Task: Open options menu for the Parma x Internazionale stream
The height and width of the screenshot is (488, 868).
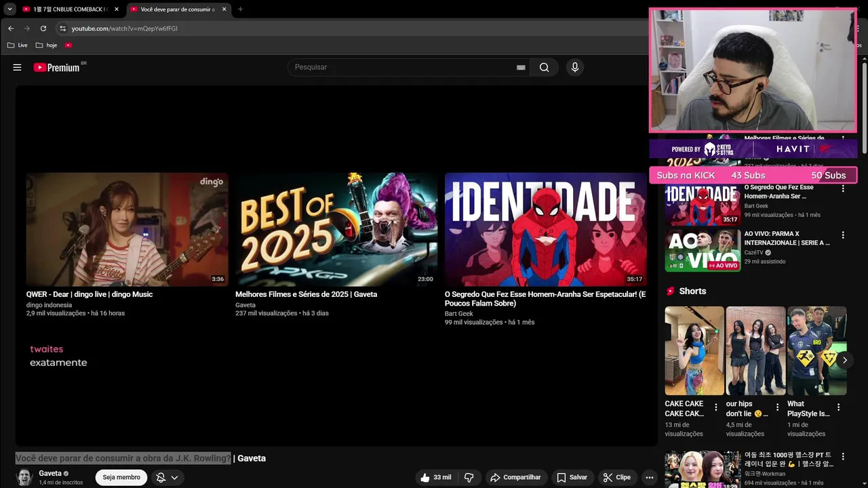Action: coord(843,235)
